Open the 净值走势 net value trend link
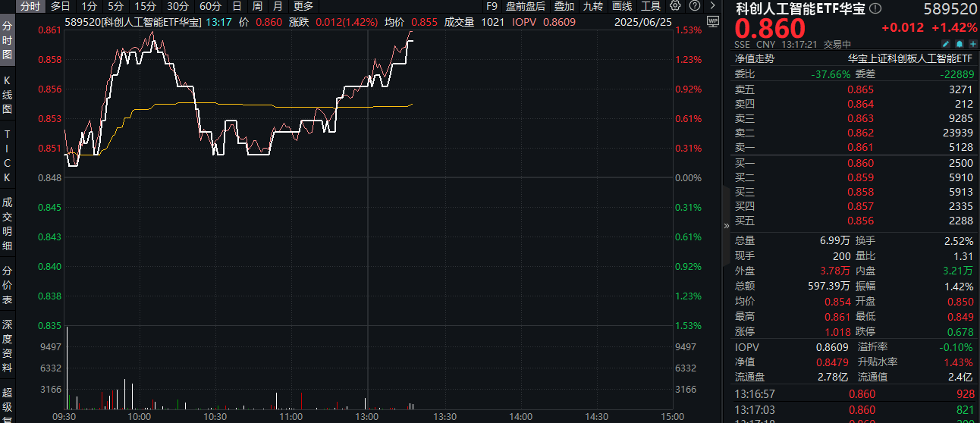This screenshot has height=423, width=980. tap(754, 58)
